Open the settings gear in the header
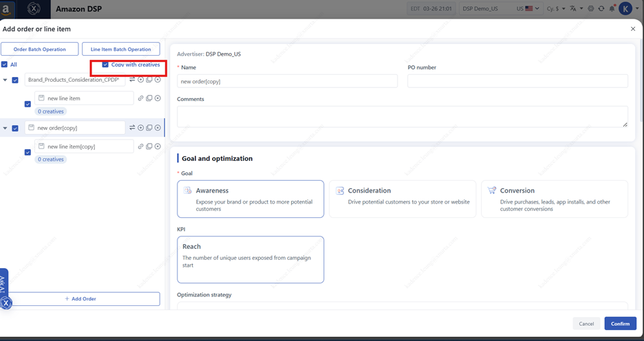Screen dimensions: 644x341 pos(591,9)
